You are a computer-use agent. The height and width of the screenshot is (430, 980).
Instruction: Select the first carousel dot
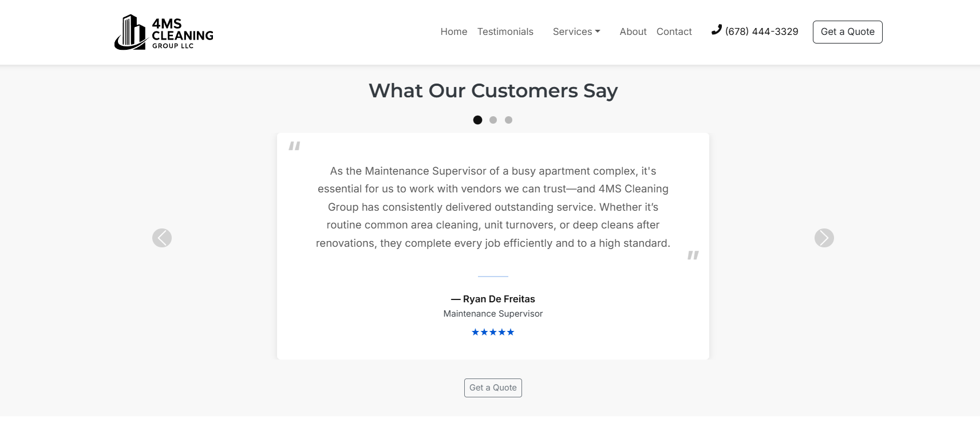[x=478, y=120]
